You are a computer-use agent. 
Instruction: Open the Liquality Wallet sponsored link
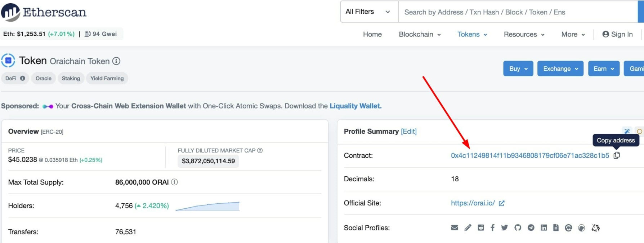coord(355,106)
